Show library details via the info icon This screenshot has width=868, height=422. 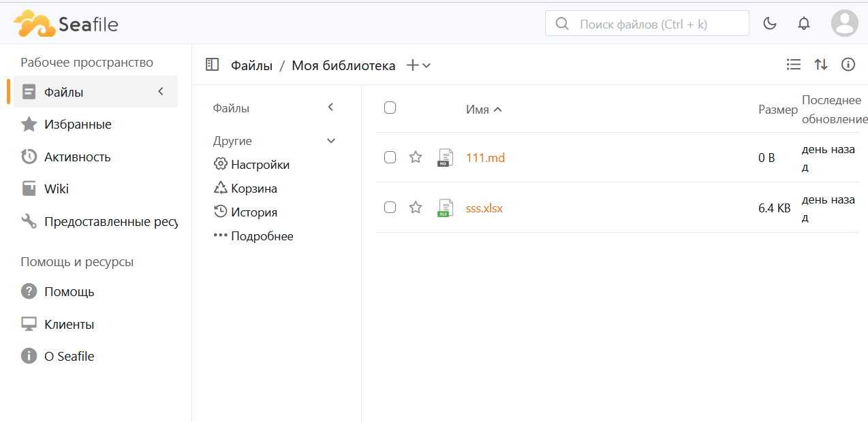(x=848, y=65)
